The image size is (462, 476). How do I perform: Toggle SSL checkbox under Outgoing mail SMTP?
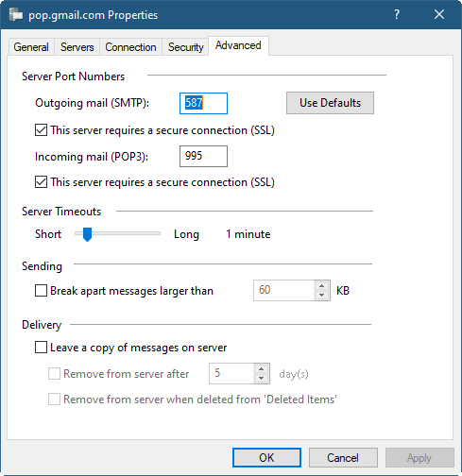[41, 130]
